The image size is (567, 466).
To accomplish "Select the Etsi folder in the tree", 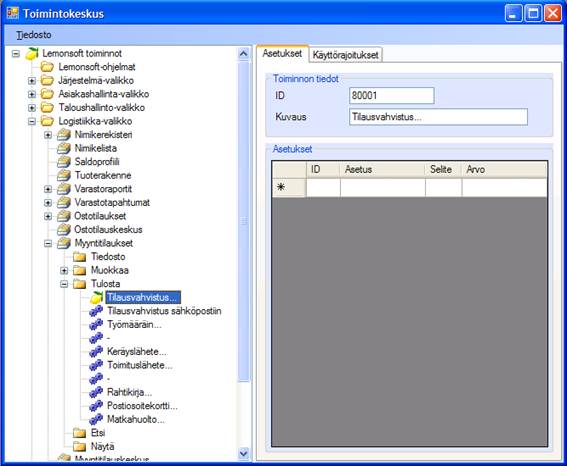I will tap(98, 433).
